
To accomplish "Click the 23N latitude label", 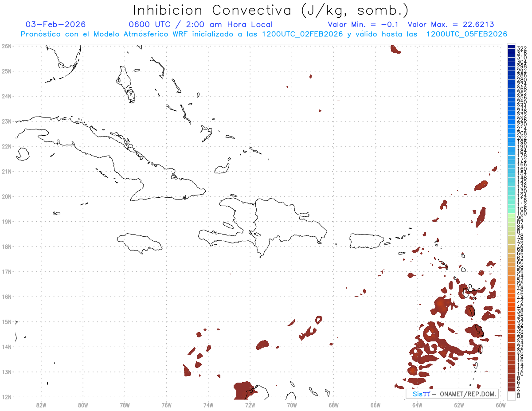I will click(x=7, y=121).
